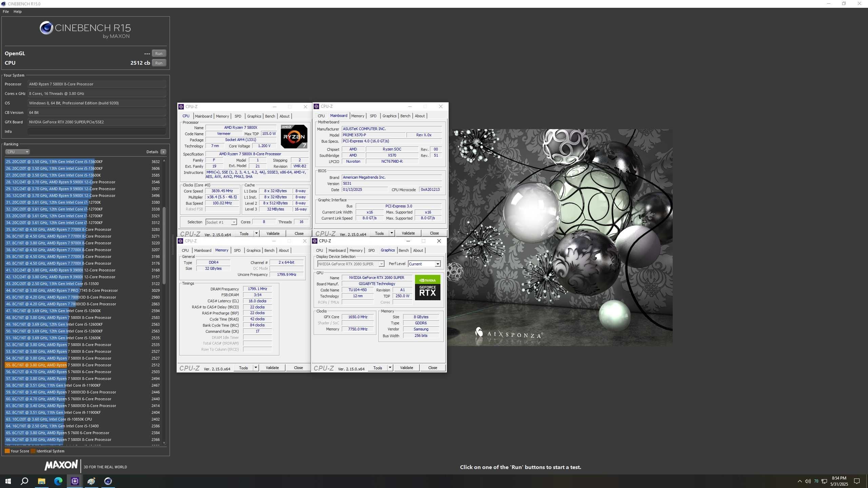Image resolution: width=868 pixels, height=488 pixels.
Task: Click NVIDIA GeForce RTX logo in CPU-Z
Action: pos(428,287)
